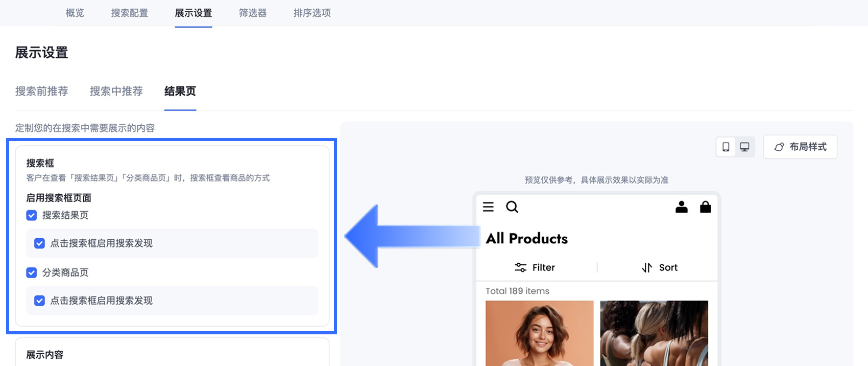Switch preview to desktop monitor view

744,147
